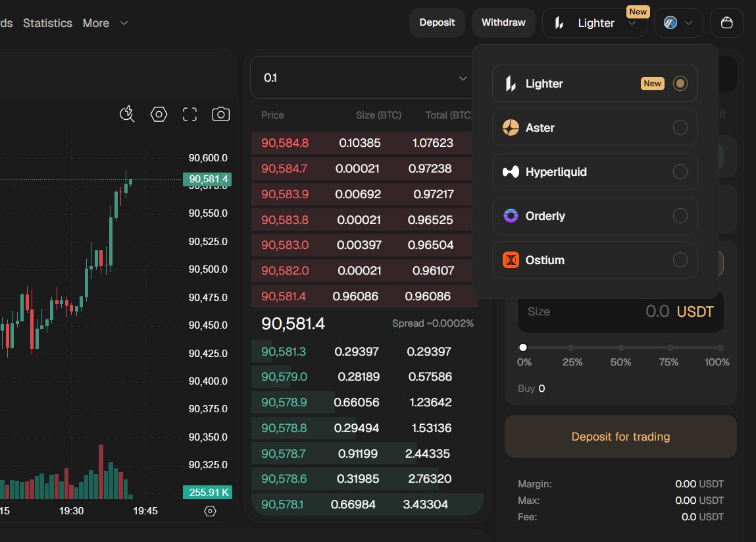
Task: Select the Orderly radio button
Action: point(680,216)
